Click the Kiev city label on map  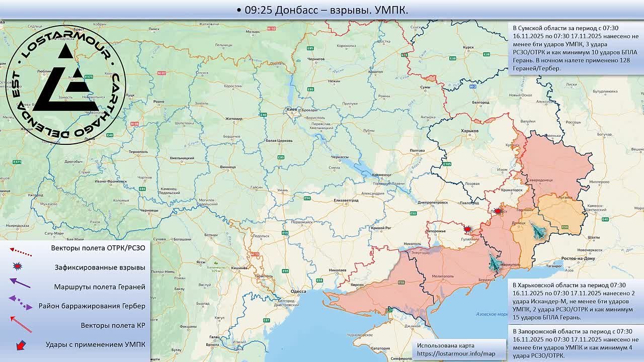(291, 109)
